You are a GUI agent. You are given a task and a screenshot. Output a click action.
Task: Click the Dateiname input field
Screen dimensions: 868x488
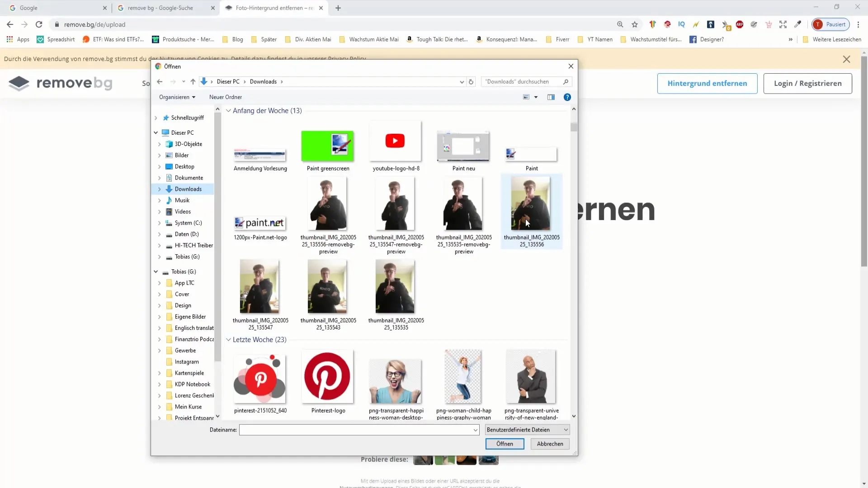click(x=359, y=430)
